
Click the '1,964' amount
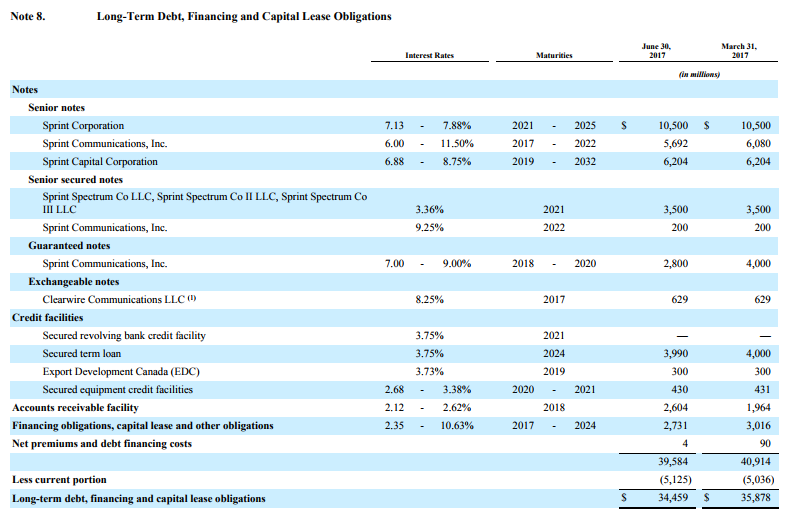click(758, 408)
